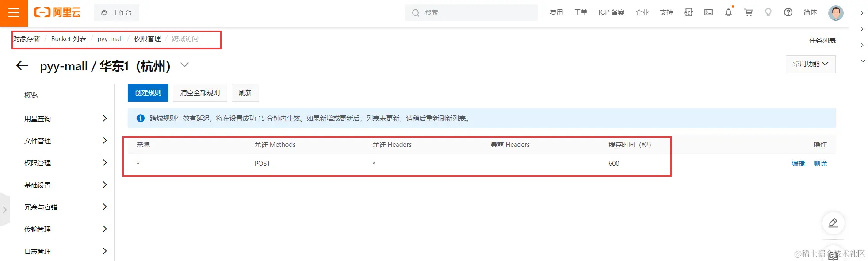Open the 支持 menu
The width and height of the screenshot is (868, 261).
pyautogui.click(x=666, y=12)
